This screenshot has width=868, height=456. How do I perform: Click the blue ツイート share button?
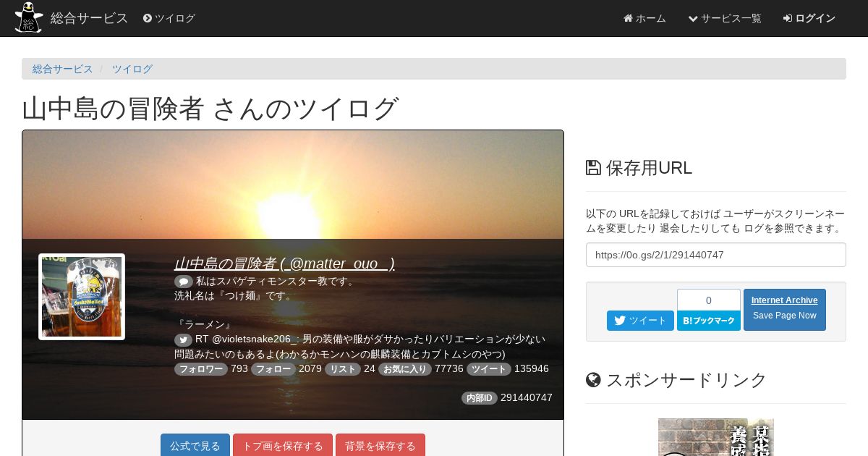click(640, 321)
